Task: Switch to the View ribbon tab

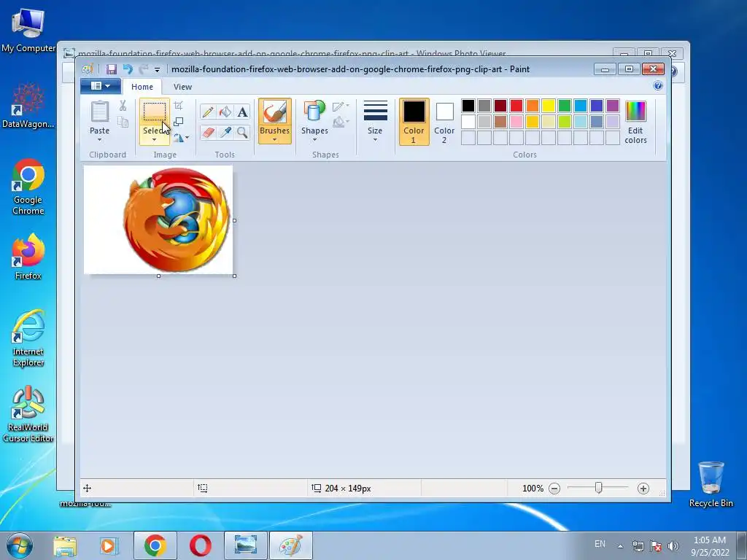Action: pos(182,87)
